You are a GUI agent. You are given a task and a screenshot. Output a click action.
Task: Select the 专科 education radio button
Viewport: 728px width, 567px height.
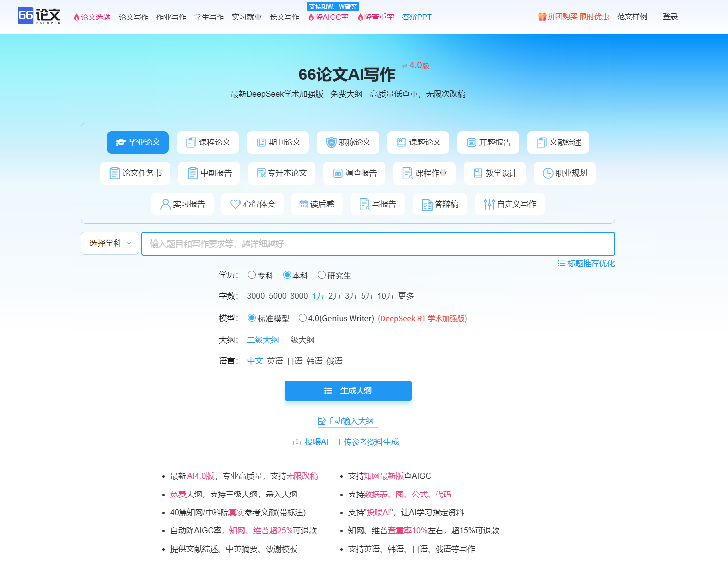pyautogui.click(x=252, y=275)
